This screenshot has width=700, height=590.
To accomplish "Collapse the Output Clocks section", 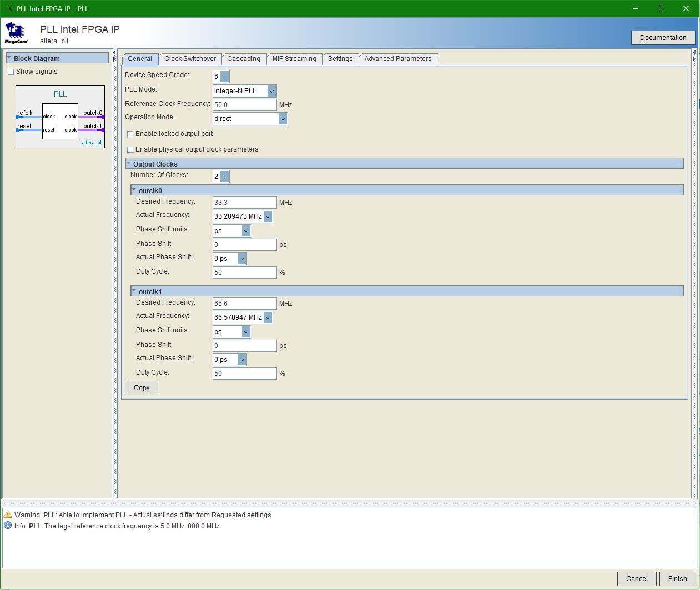I will coord(128,163).
